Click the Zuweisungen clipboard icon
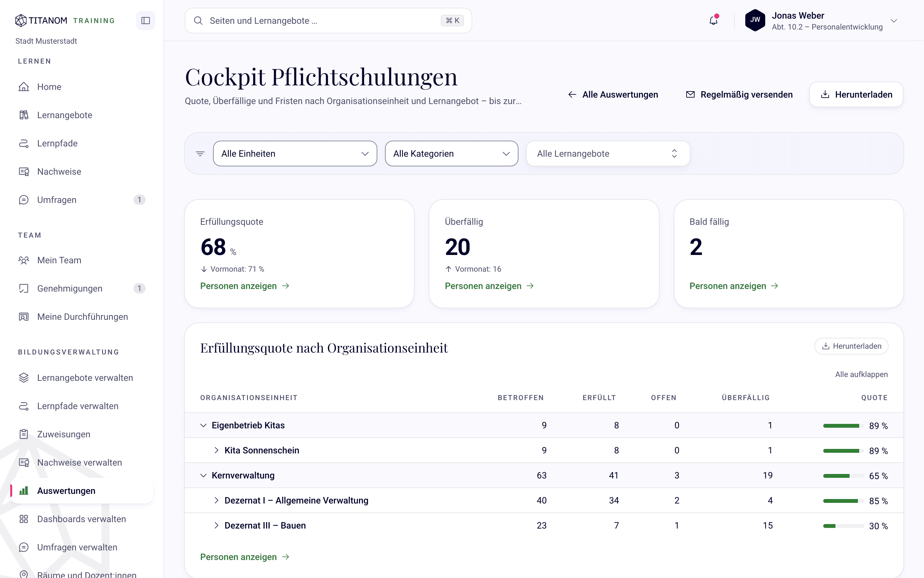 [24, 434]
